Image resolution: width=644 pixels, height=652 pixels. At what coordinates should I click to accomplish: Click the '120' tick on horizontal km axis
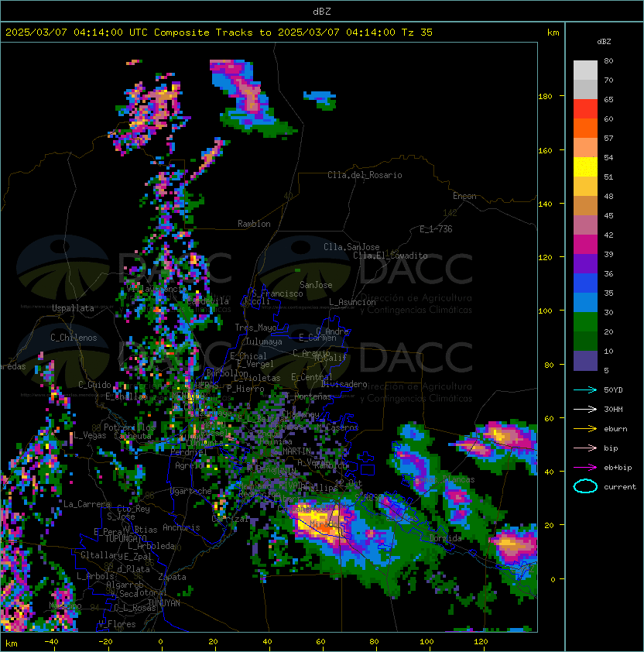[481, 642]
